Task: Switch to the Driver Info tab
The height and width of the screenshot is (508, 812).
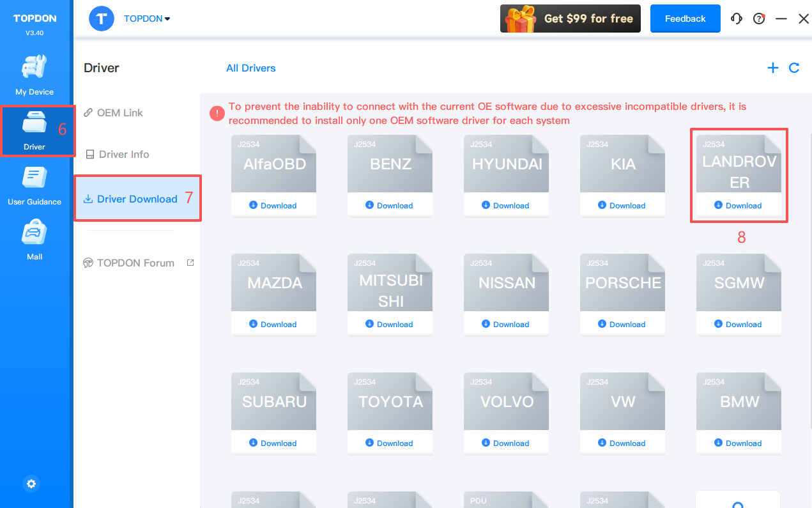Action: pyautogui.click(x=123, y=154)
